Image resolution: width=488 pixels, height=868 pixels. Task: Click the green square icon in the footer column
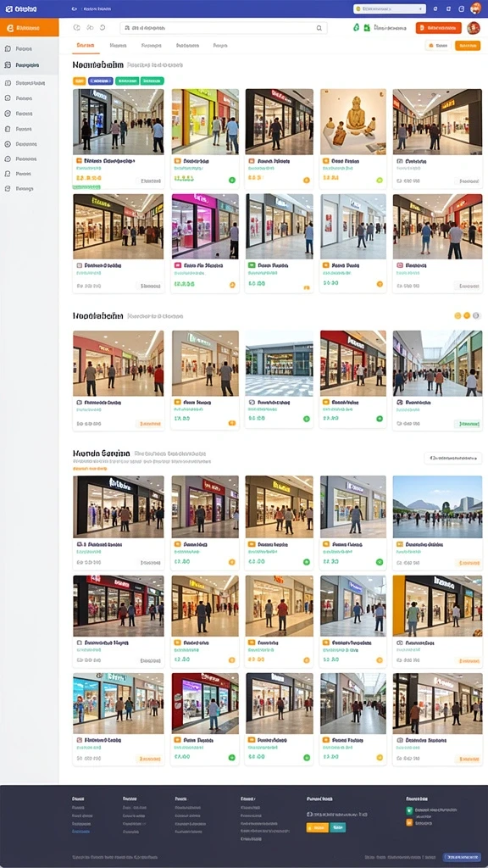[409, 810]
